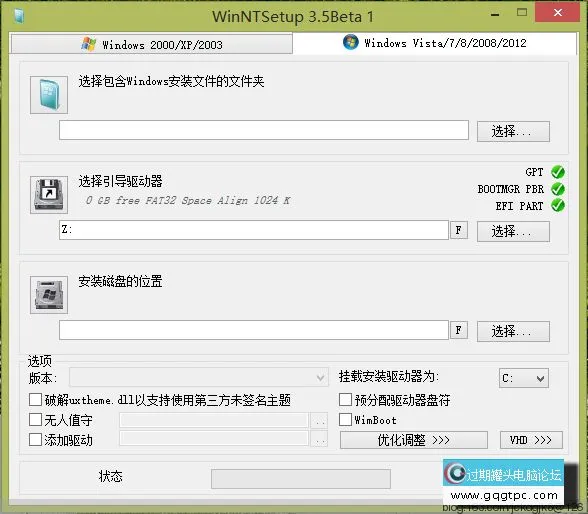
Task: Click the add drivers path field
Action: pyautogui.click(x=214, y=439)
